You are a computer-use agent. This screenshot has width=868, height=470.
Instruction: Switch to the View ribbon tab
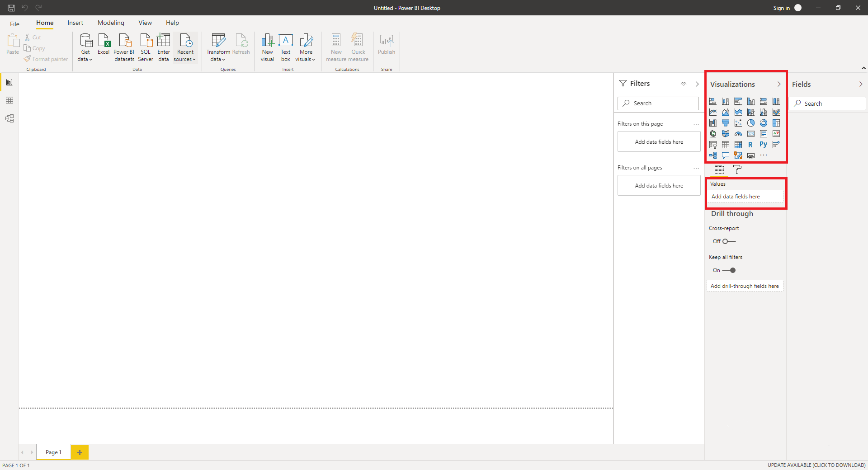click(x=145, y=23)
